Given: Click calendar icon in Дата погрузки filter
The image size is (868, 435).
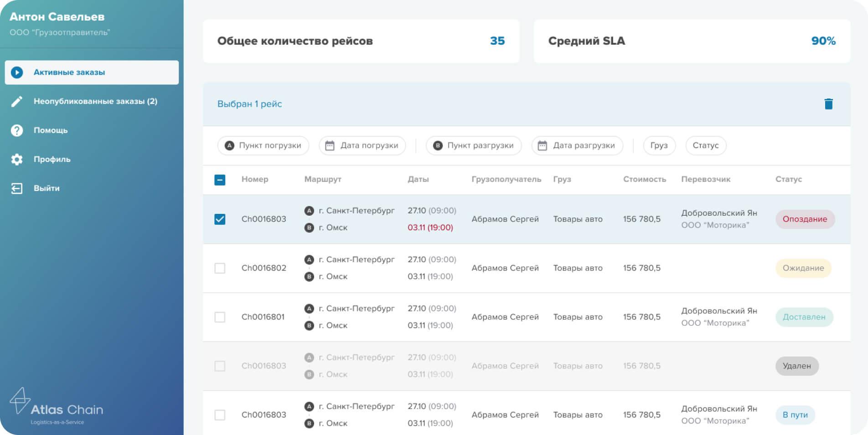Looking at the screenshot, I should 330,145.
